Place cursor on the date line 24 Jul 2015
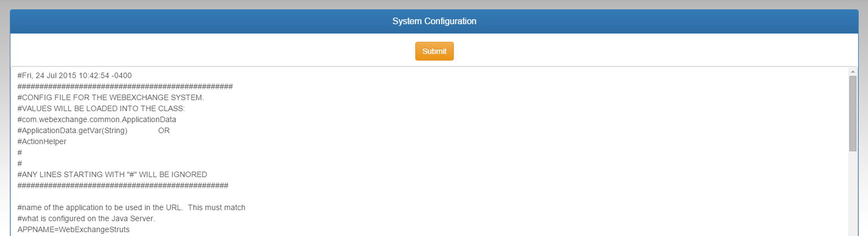 tap(75, 75)
